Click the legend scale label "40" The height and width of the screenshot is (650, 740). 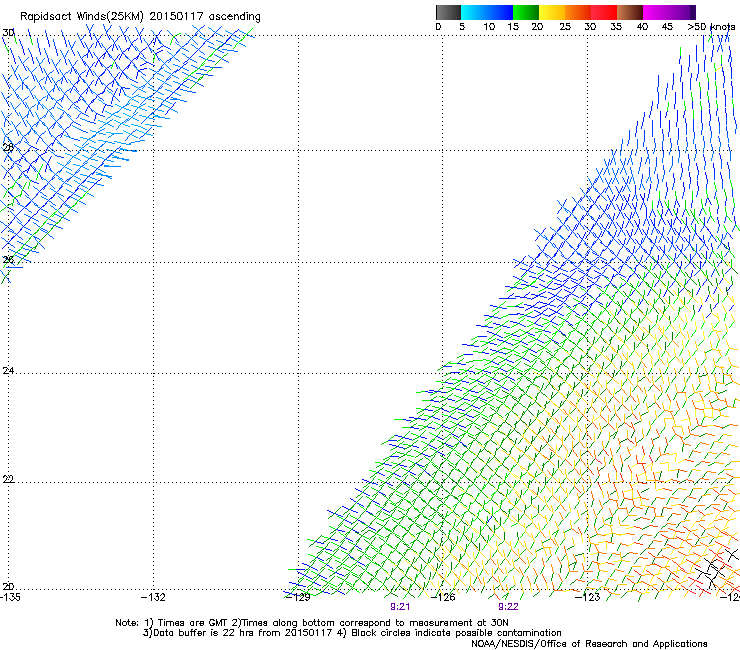click(642, 27)
